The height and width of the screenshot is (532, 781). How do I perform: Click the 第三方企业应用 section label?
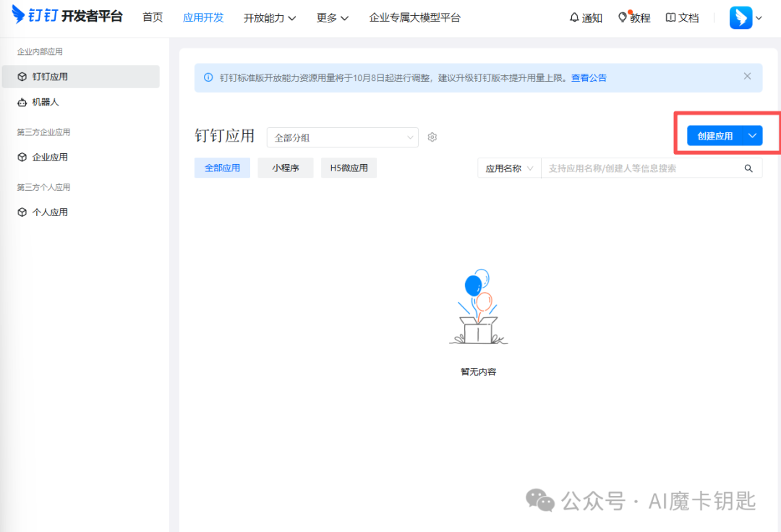43,132
